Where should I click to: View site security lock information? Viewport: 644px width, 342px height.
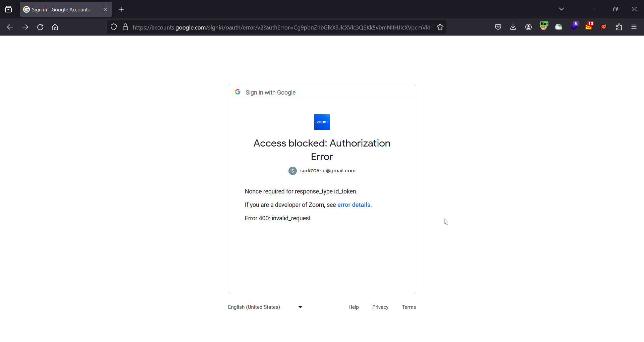pyautogui.click(x=125, y=27)
